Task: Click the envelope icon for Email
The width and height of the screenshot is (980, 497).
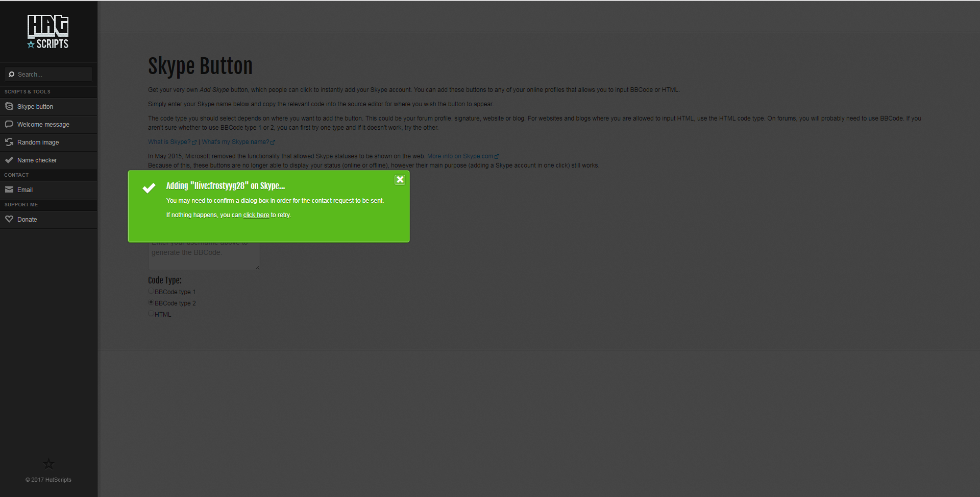Action: 9,190
